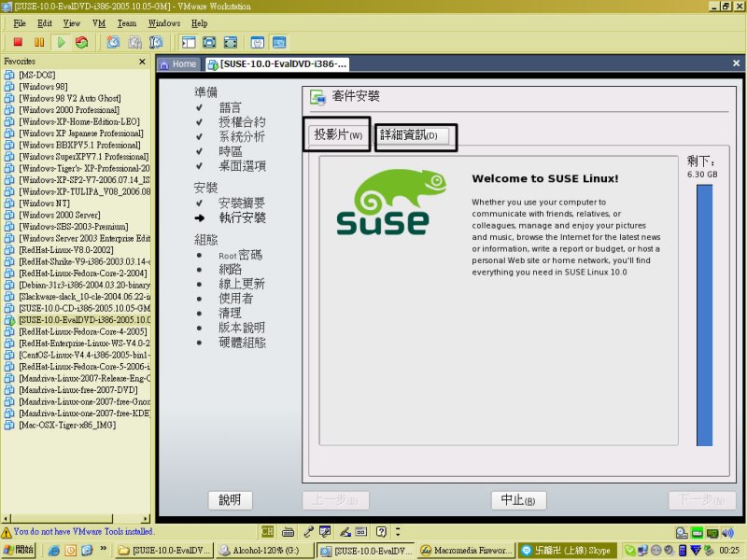This screenshot has height=560, width=747.
Task: Select [SUSE-10.0-CD-i386] favorite entry
Action: [x=84, y=308]
